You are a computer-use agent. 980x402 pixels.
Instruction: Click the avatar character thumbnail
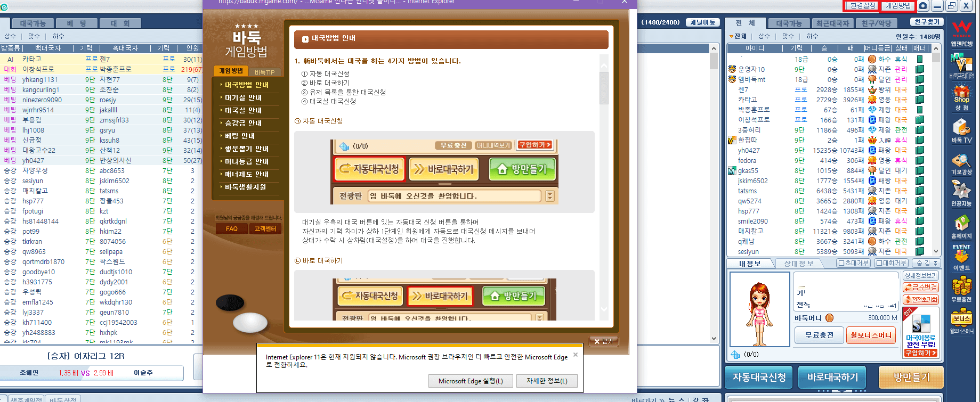pyautogui.click(x=759, y=309)
